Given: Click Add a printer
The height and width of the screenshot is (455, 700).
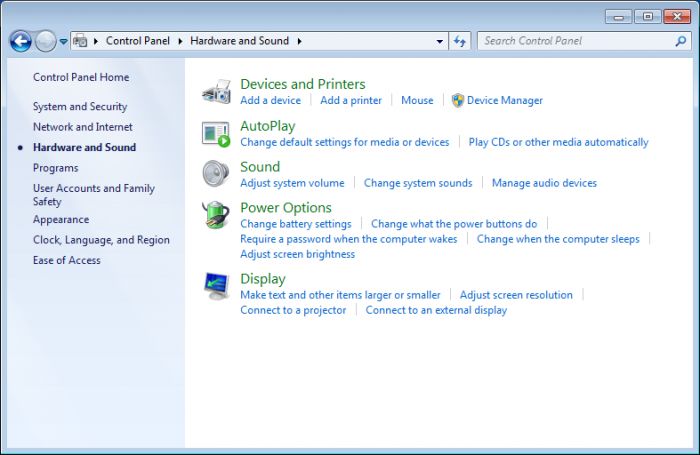Looking at the screenshot, I should (x=351, y=100).
